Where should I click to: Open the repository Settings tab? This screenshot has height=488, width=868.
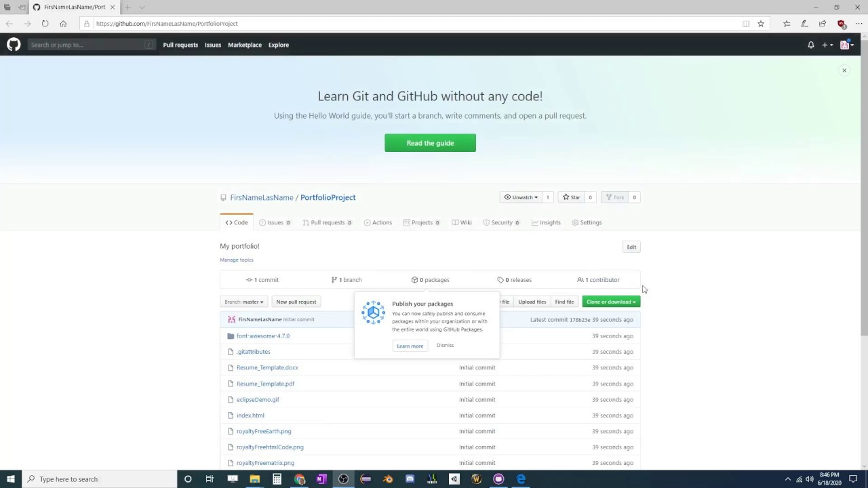click(587, 222)
